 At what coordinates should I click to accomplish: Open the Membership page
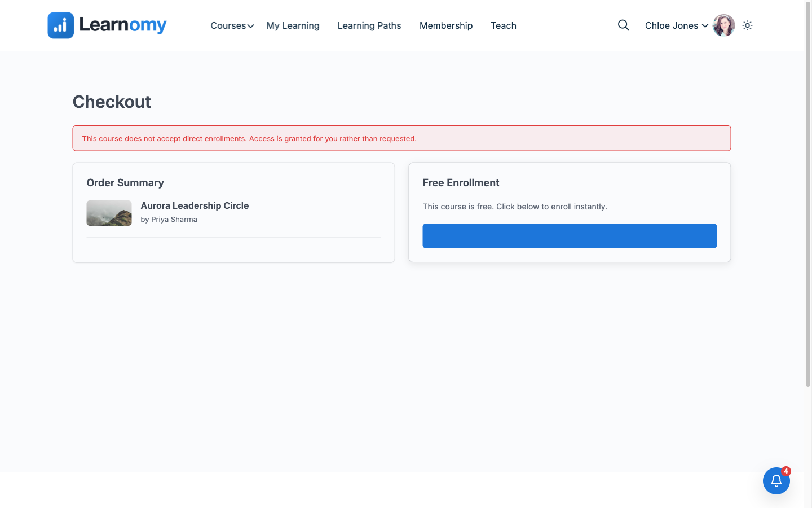click(446, 25)
